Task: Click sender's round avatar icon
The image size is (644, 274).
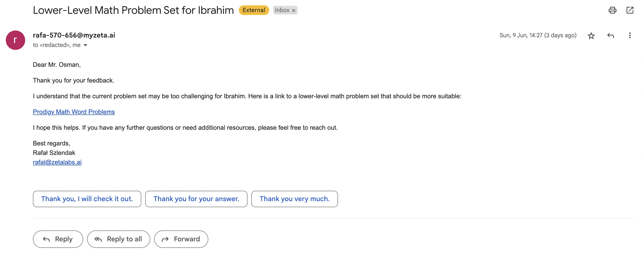Action: [x=15, y=40]
